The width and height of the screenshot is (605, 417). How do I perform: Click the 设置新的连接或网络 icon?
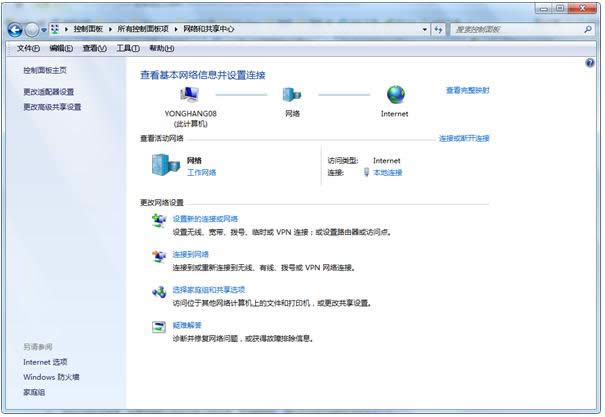159,221
